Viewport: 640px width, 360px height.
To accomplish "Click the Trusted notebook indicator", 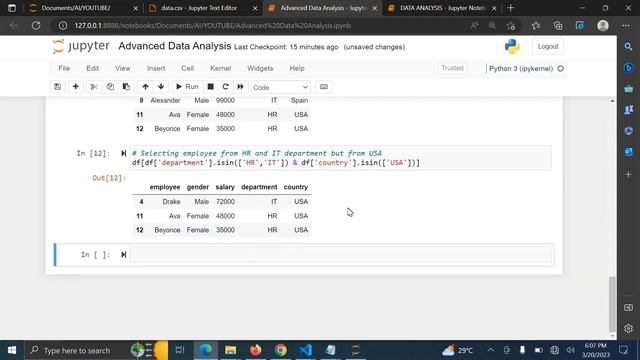I will click(452, 68).
